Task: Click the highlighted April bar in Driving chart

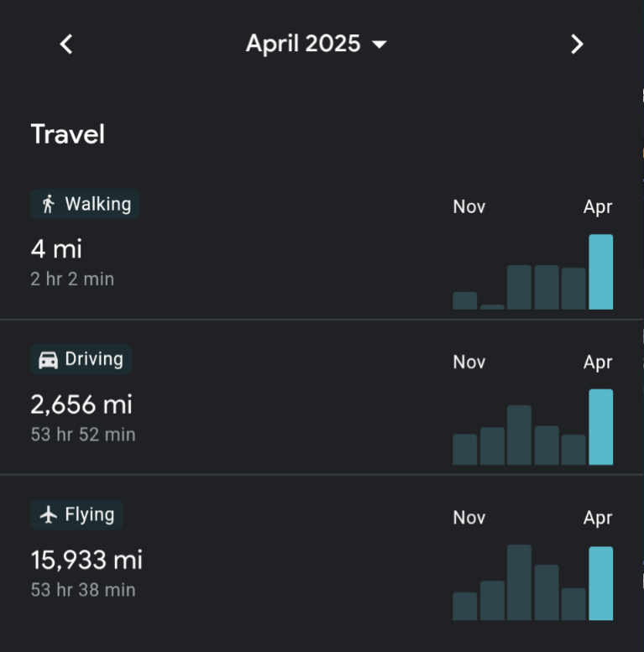Action: [x=600, y=427]
